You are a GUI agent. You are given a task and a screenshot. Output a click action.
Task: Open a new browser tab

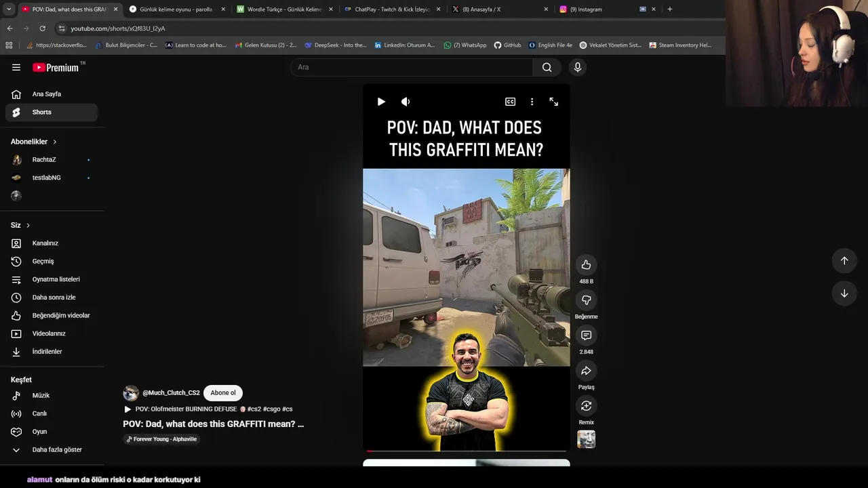point(669,9)
